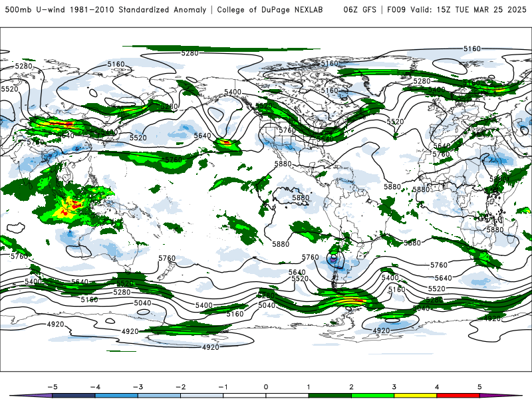Viewport: 532px width, 399px height.
Task: Pick the pale blue swatch between -2 and -1
Action: click(202, 396)
